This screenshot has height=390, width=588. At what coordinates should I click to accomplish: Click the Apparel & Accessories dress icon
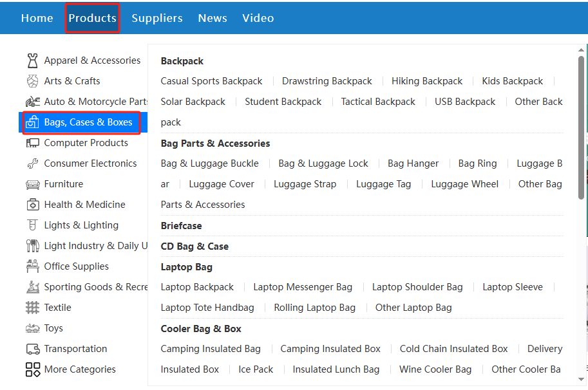[x=33, y=60]
